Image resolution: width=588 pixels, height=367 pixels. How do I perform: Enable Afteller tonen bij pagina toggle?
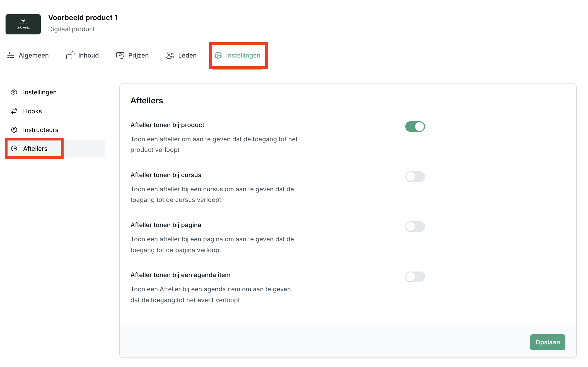pos(415,227)
